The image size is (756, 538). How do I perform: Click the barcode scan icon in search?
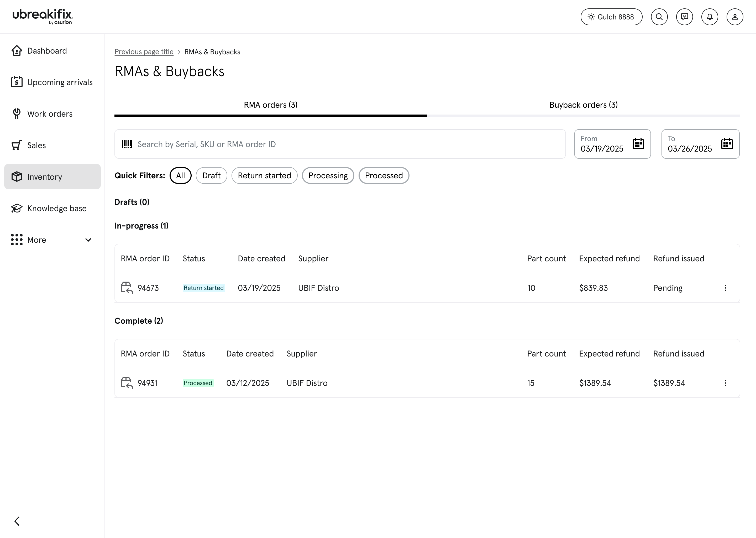click(127, 144)
